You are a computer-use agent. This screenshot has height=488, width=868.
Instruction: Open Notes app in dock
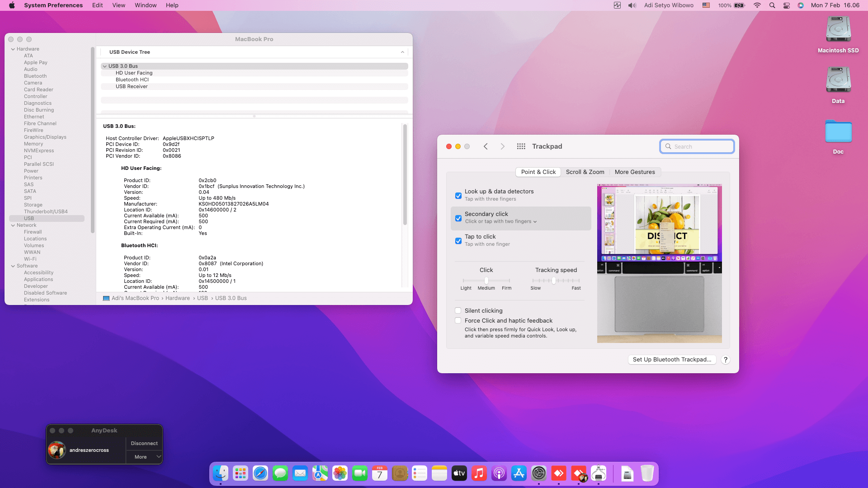pos(439,473)
